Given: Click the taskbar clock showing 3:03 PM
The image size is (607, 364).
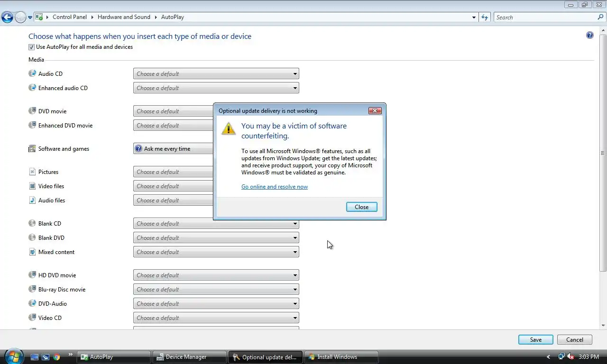Looking at the screenshot, I should pyautogui.click(x=589, y=356).
